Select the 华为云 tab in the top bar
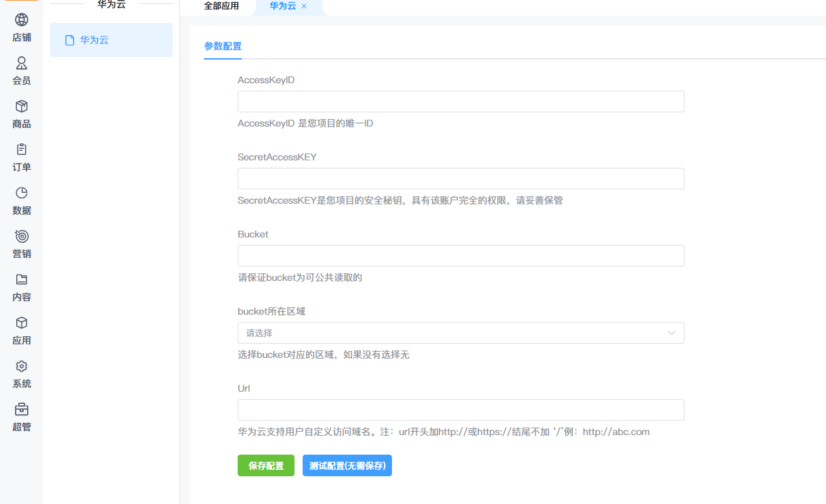Screen dimensions: 826x504 tap(283, 6)
